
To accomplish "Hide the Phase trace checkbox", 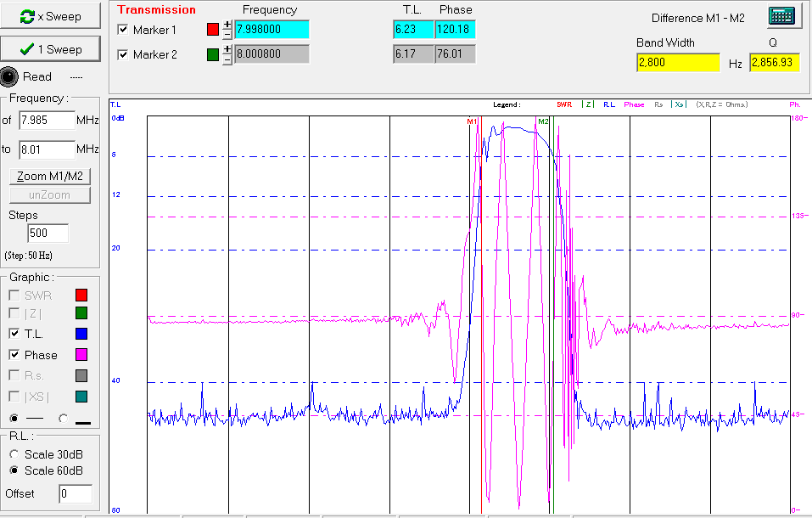I will pos(14,355).
